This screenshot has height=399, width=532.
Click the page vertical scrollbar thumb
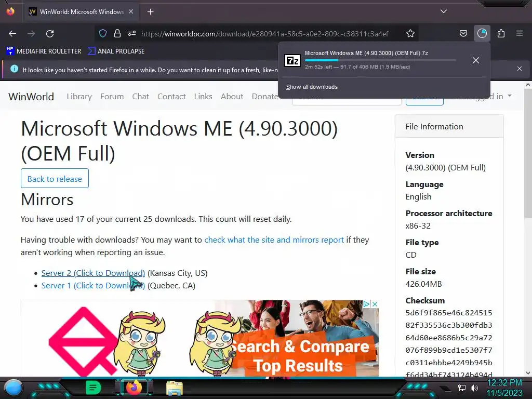tap(528, 154)
